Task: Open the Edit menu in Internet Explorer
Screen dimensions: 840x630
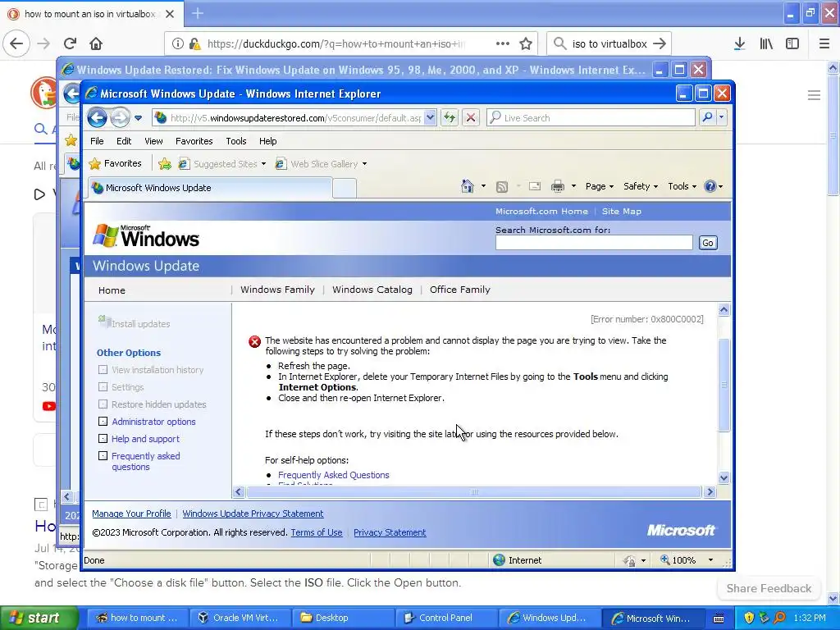Action: [124, 141]
